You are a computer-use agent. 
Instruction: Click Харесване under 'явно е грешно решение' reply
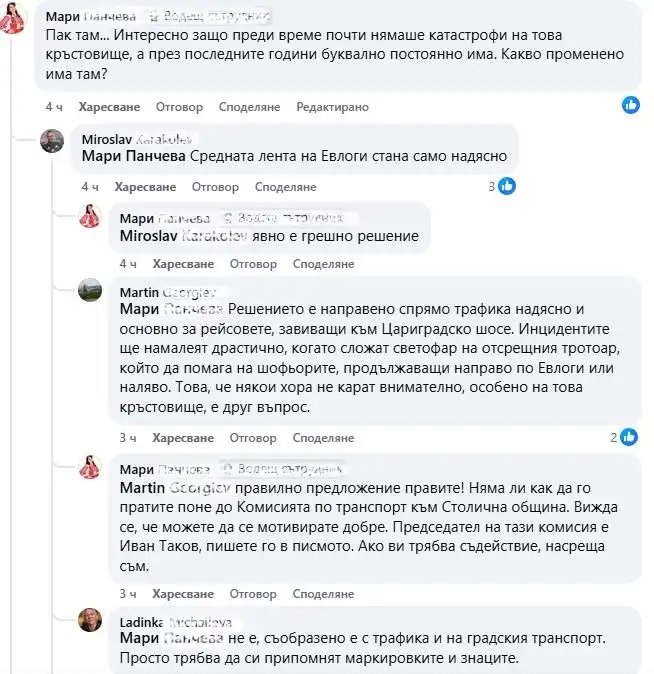[x=183, y=264]
